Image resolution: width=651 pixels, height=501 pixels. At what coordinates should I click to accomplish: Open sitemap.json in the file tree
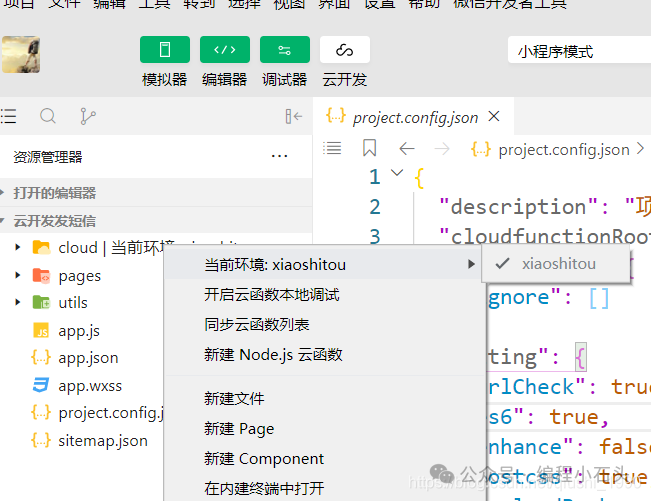103,440
